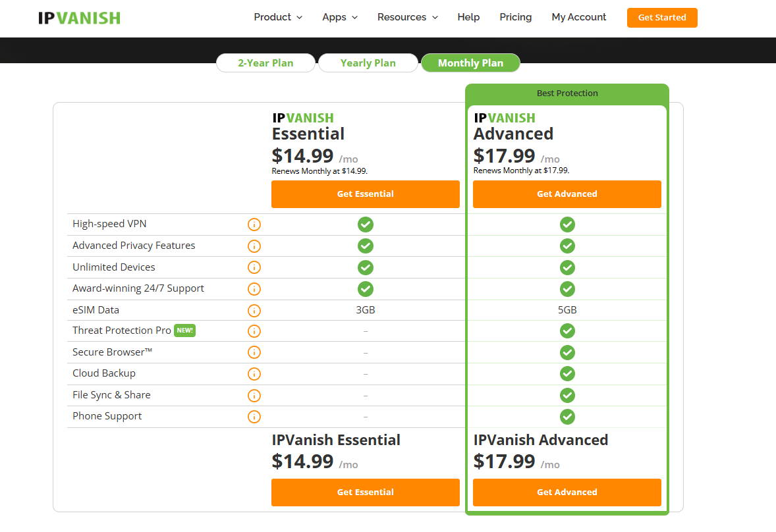Click the Get Started button
The width and height of the screenshot is (776, 532).
pyautogui.click(x=661, y=18)
